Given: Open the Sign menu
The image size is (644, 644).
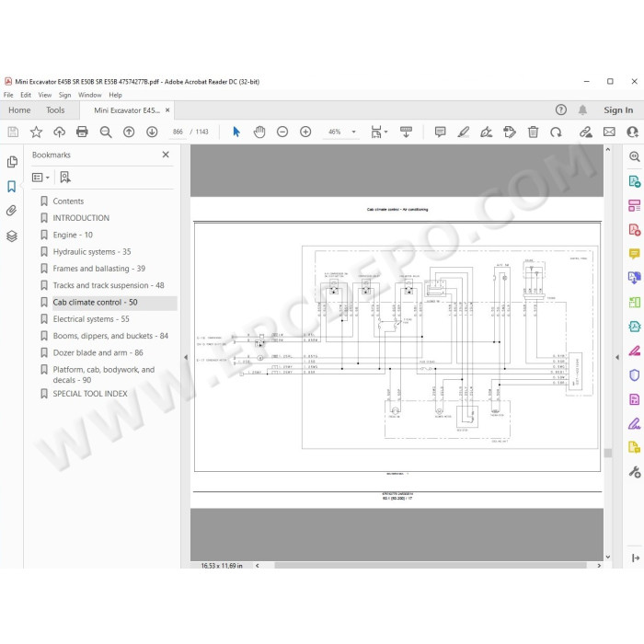Looking at the screenshot, I should click(x=65, y=95).
